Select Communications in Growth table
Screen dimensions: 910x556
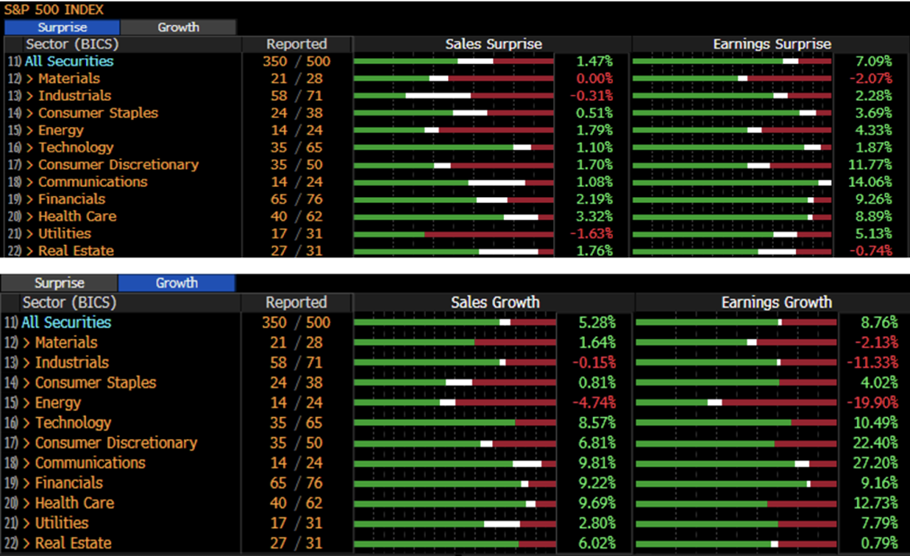[x=90, y=463]
